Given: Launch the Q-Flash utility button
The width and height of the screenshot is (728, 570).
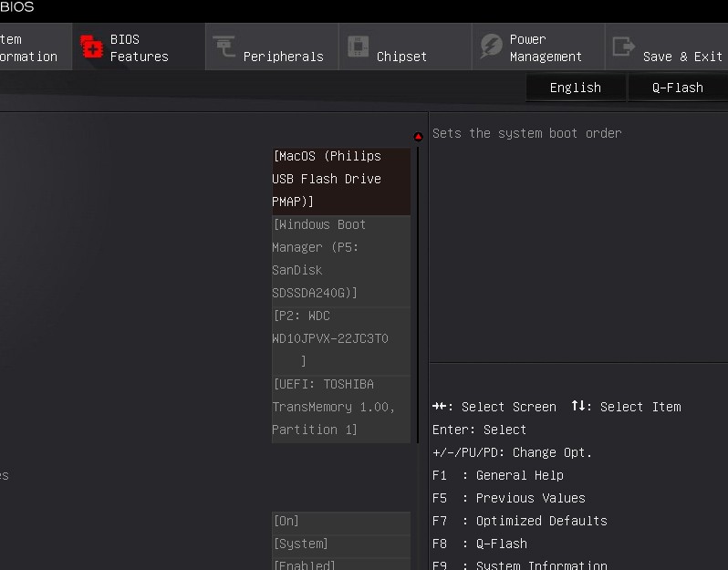Looking at the screenshot, I should (x=677, y=88).
